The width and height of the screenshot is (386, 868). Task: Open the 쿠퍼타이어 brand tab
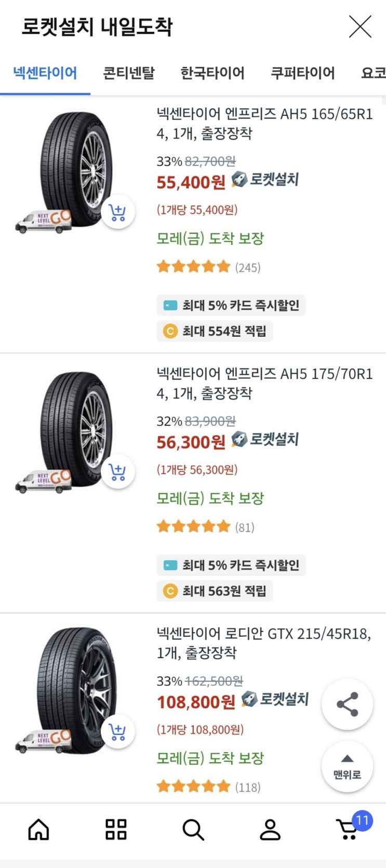303,73
